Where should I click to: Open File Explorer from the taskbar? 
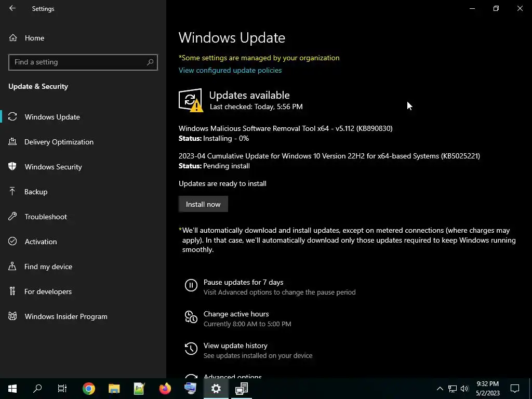(114, 389)
